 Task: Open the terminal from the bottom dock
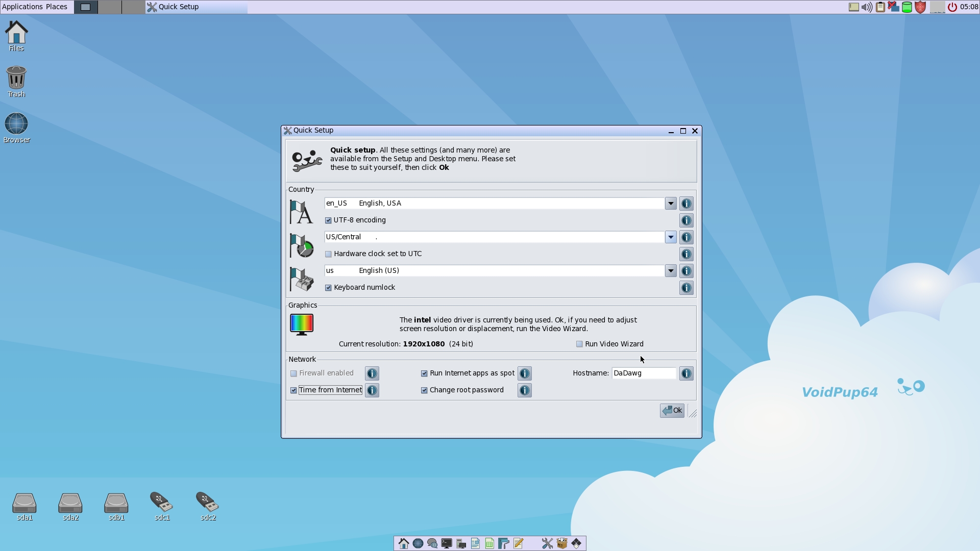pos(447,543)
